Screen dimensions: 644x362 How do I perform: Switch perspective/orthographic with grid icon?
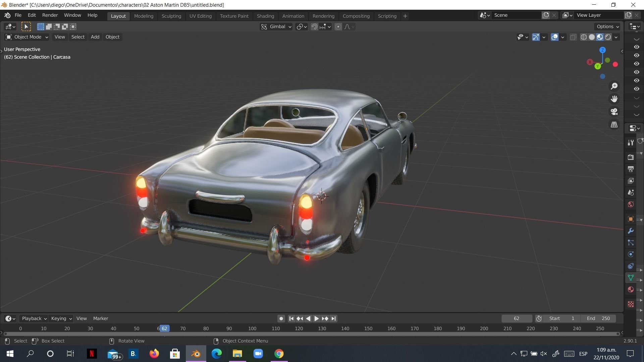click(614, 124)
